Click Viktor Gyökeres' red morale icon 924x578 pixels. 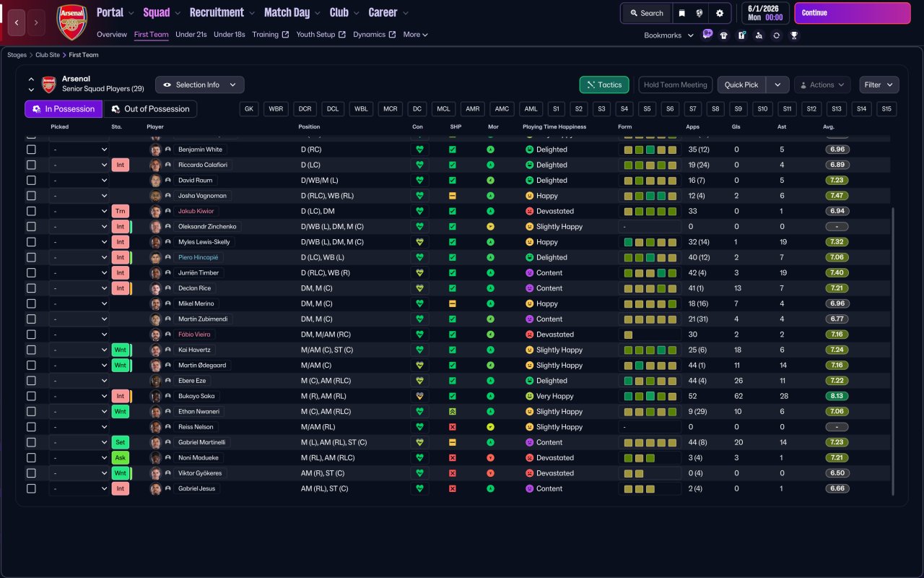(491, 473)
